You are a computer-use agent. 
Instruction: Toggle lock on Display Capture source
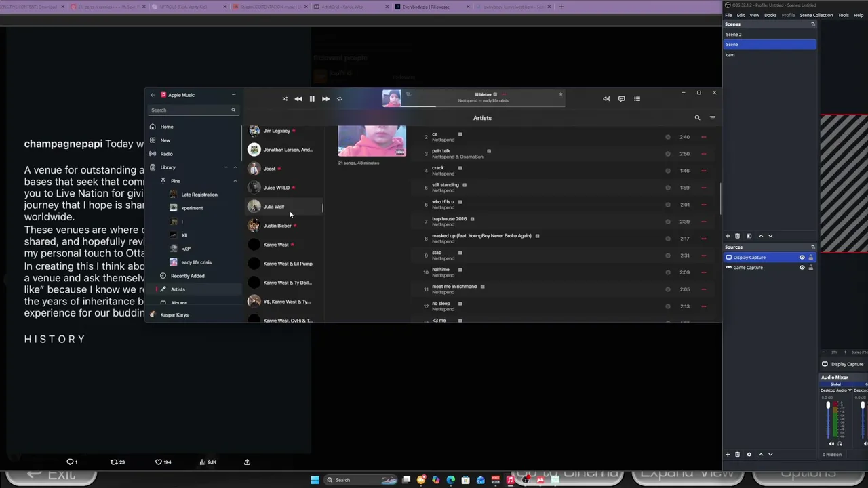(x=810, y=258)
